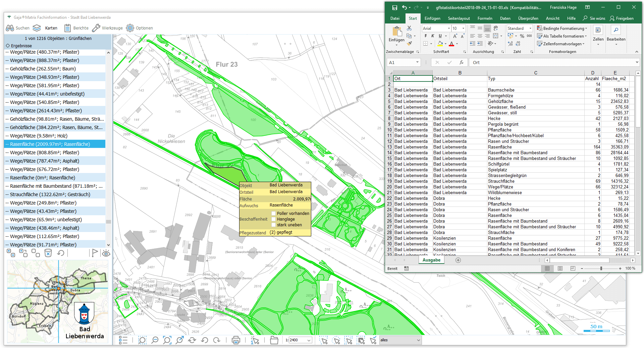Click the info cursor tool icon
The image size is (644, 348).
coord(255,340)
